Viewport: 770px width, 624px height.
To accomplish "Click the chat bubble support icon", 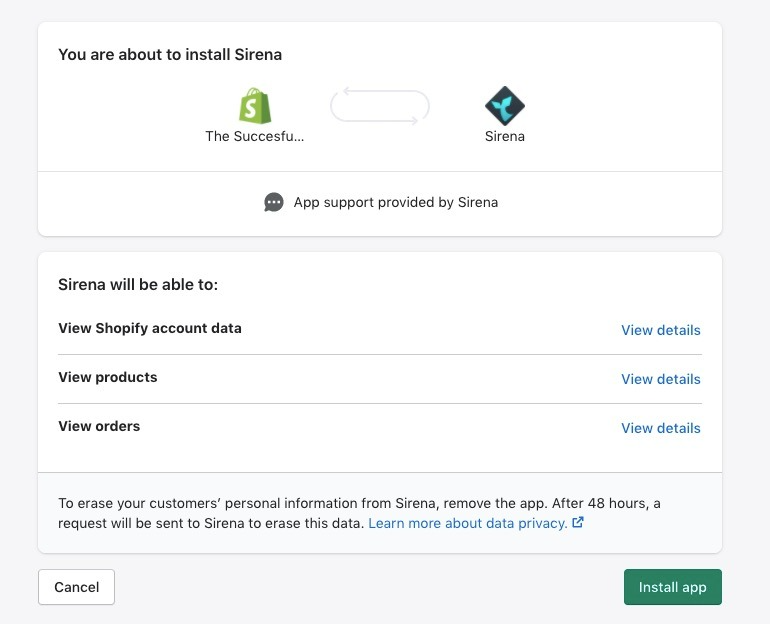I will click(x=274, y=202).
